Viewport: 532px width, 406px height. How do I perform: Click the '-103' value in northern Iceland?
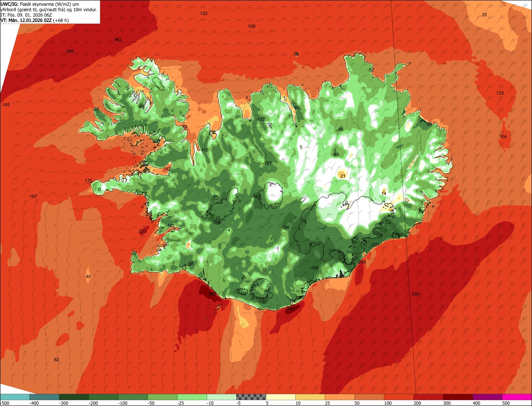tap(260, 120)
